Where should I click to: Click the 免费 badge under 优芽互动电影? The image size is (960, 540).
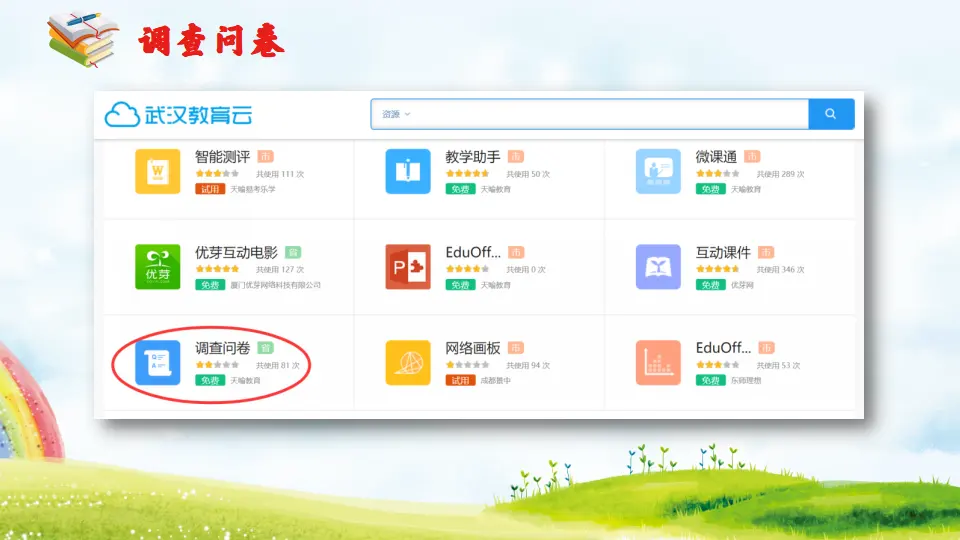210,285
